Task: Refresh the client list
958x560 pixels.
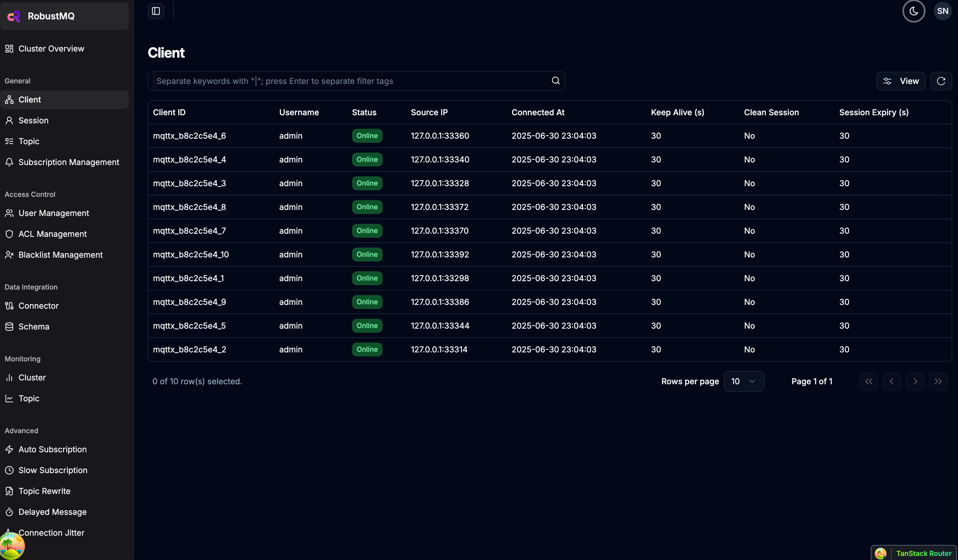Action: tap(941, 81)
